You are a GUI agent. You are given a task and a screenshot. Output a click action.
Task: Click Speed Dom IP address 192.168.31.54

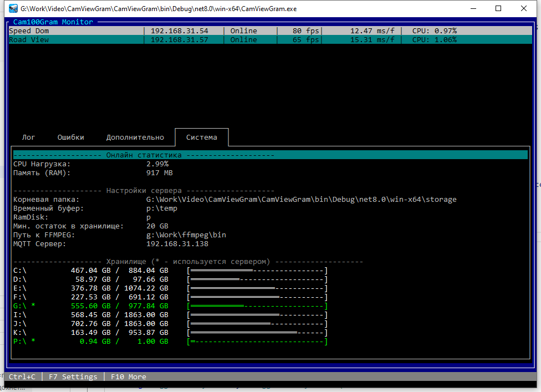click(x=179, y=31)
